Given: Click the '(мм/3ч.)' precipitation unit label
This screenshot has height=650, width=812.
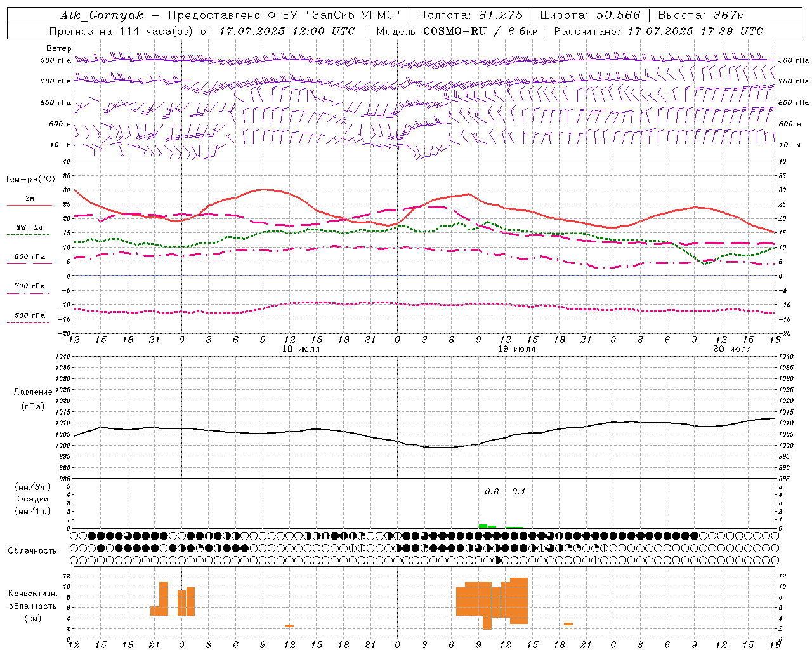Looking at the screenshot, I should (33, 487).
